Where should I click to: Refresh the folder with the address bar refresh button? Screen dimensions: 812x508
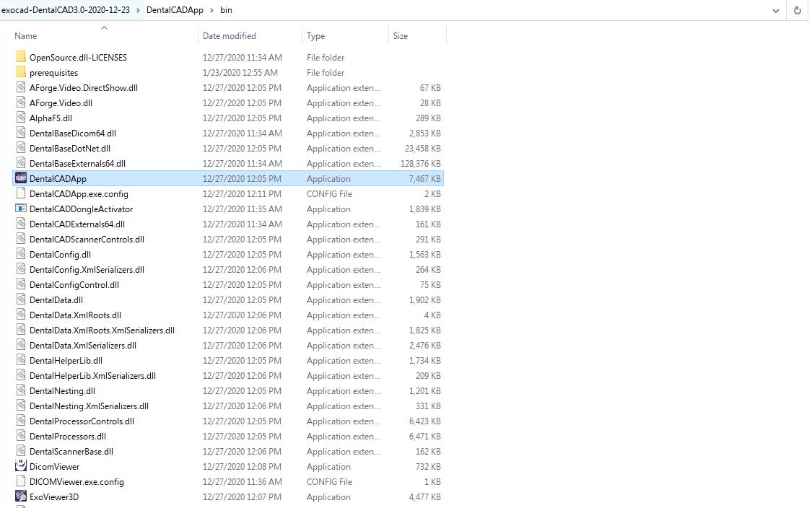point(798,10)
